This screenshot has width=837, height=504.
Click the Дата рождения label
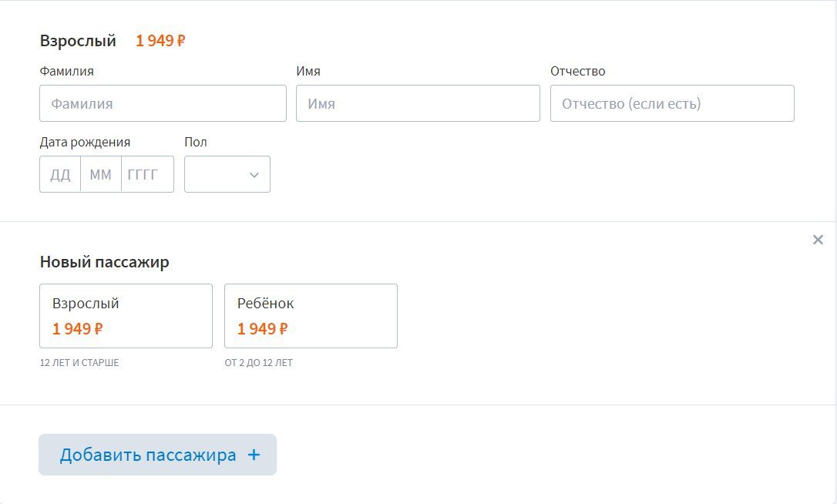tap(85, 142)
